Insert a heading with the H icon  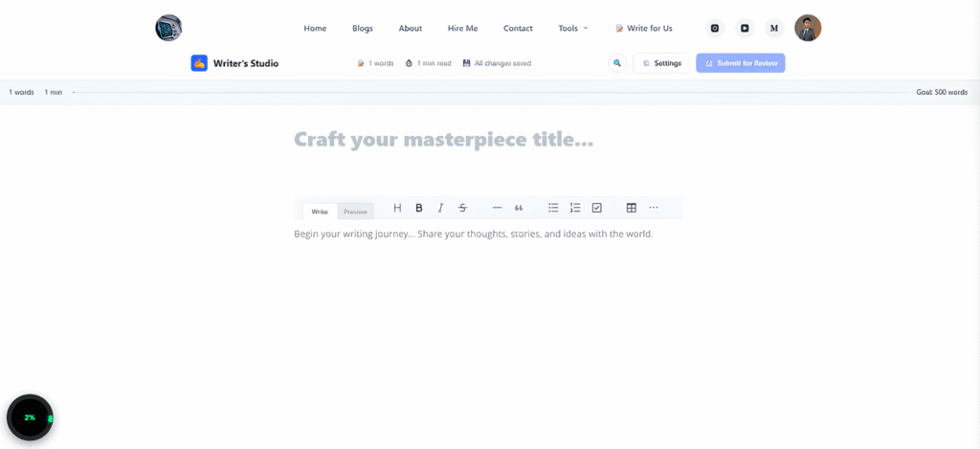397,208
